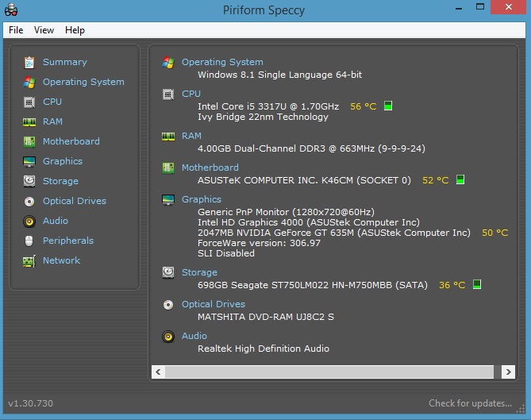531x420 pixels.
Task: Click the Audio speaker icon in sidebar
Action: tap(29, 221)
